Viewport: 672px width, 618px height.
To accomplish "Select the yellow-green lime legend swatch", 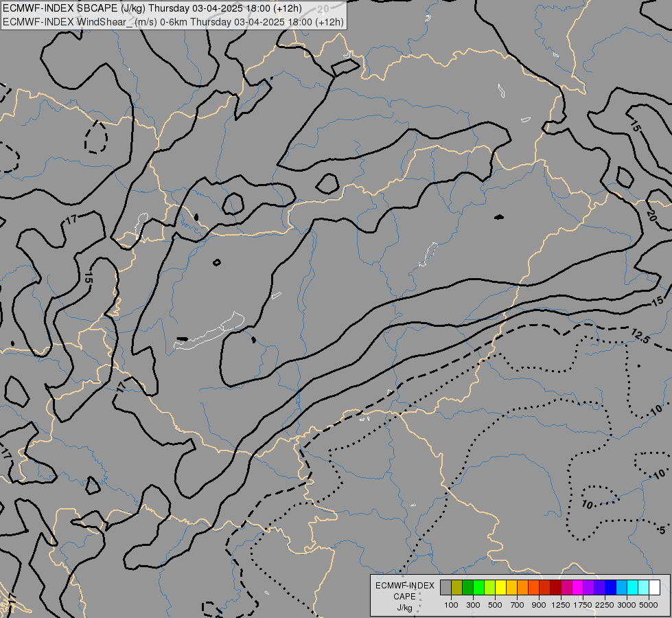I will tap(489, 587).
